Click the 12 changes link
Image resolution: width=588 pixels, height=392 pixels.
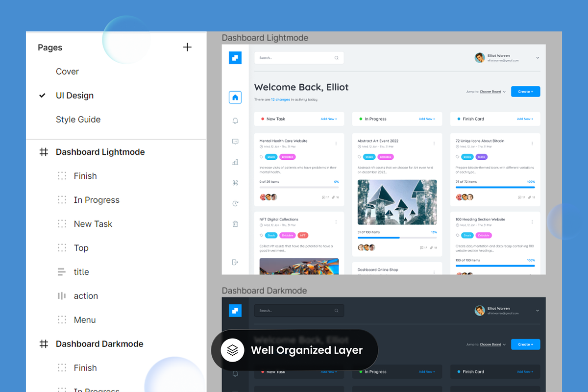[280, 99]
